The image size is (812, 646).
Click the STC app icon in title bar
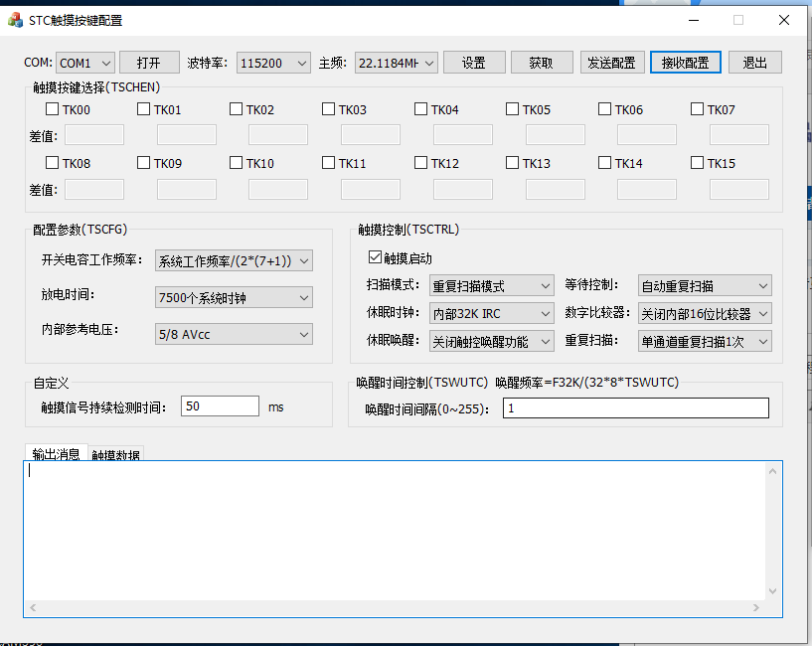tap(15, 20)
